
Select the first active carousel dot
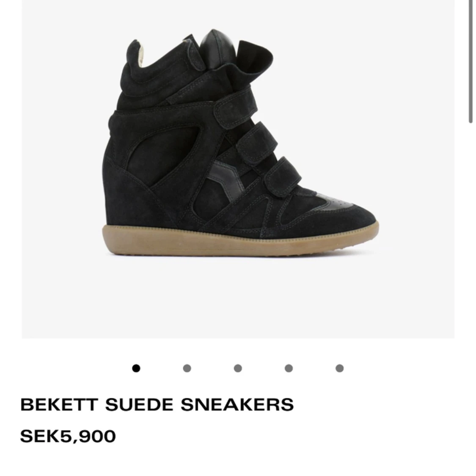pyautogui.click(x=136, y=368)
